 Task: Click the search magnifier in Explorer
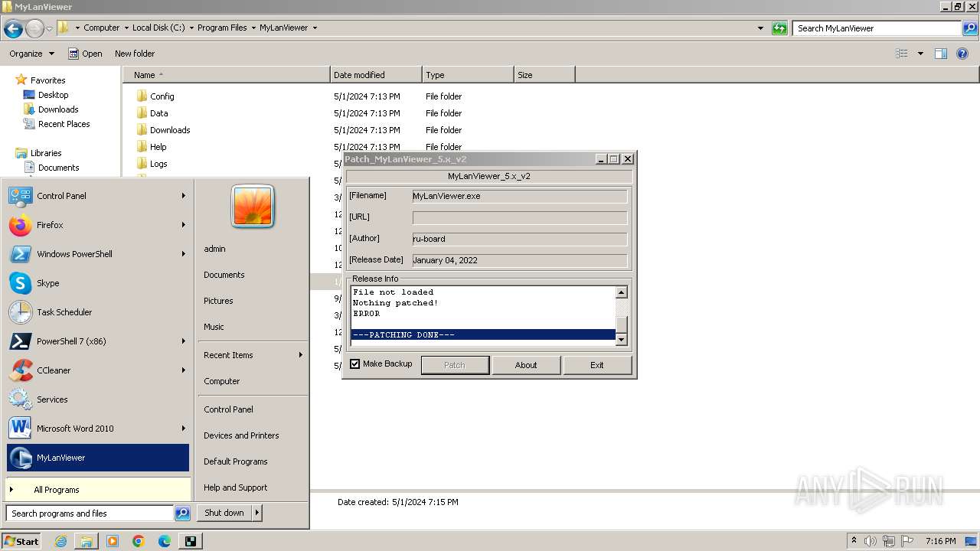pyautogui.click(x=970, y=28)
